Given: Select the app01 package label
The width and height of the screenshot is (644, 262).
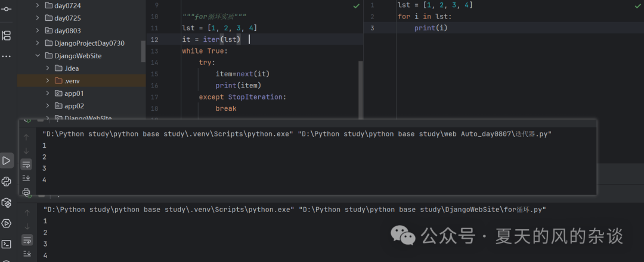Looking at the screenshot, I should click(x=74, y=93).
